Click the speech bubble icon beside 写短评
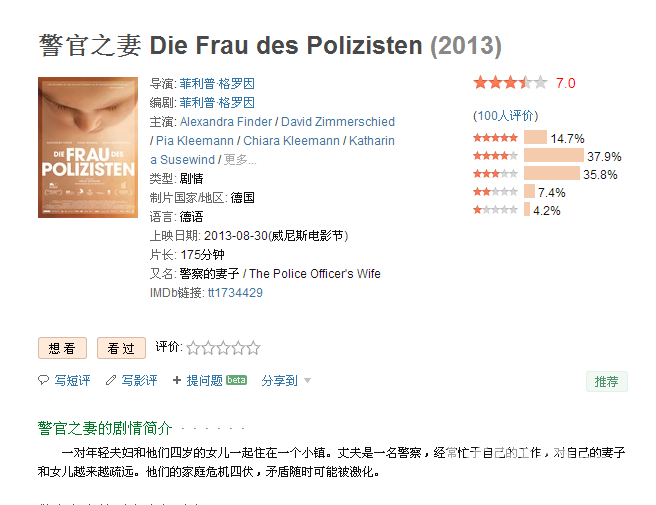 pyautogui.click(x=43, y=380)
